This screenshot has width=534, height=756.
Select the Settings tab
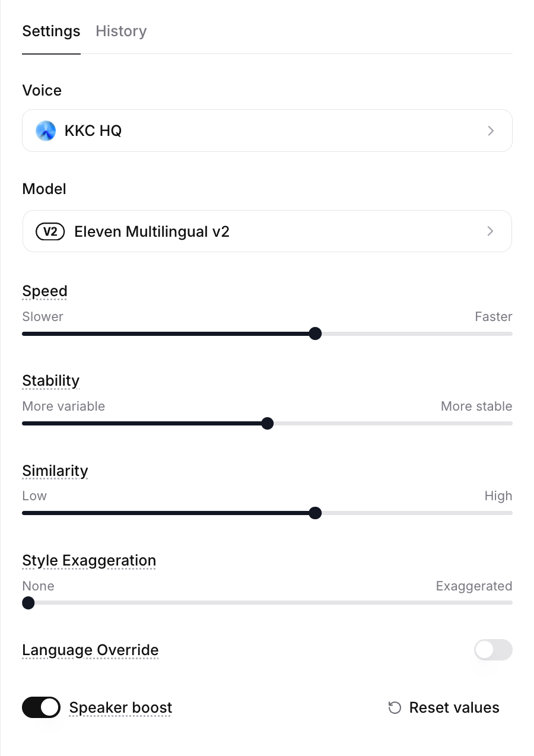tap(51, 31)
